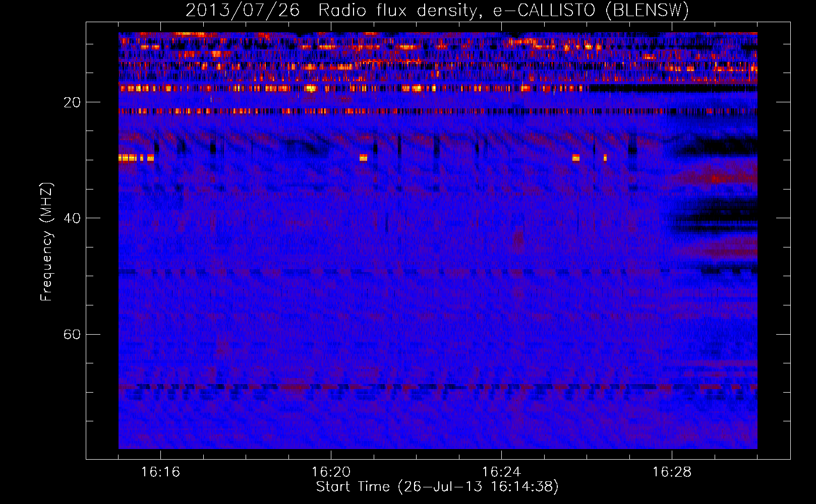Click the '16:20' time tick label
The width and height of the screenshot is (816, 504).
click(x=331, y=472)
